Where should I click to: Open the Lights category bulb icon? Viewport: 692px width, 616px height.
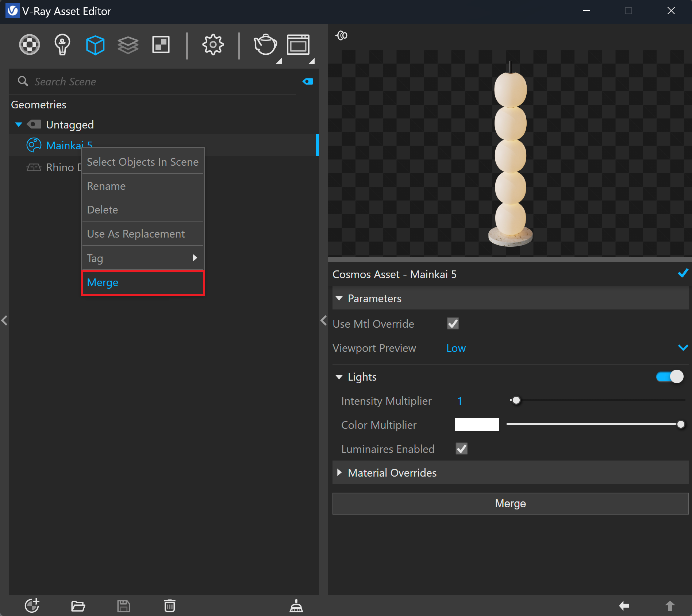click(62, 45)
